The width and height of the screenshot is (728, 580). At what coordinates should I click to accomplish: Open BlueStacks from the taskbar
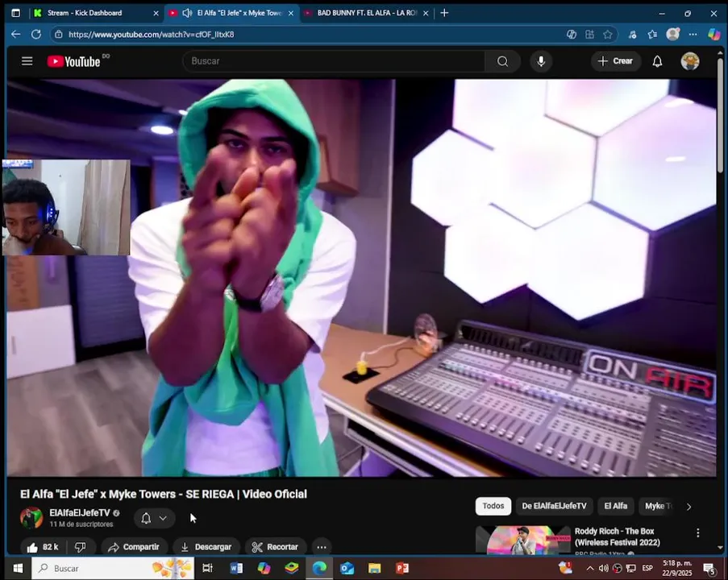292,568
